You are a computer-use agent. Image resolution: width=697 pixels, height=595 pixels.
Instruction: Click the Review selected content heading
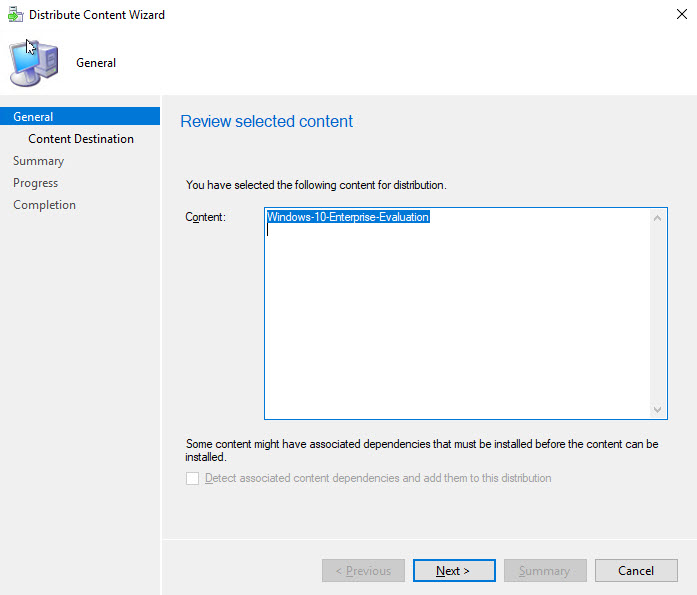click(x=266, y=122)
